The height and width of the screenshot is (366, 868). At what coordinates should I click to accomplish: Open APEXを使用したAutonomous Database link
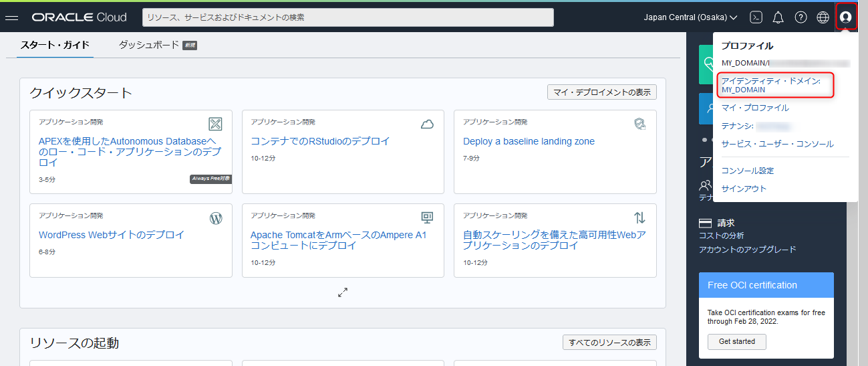point(130,152)
